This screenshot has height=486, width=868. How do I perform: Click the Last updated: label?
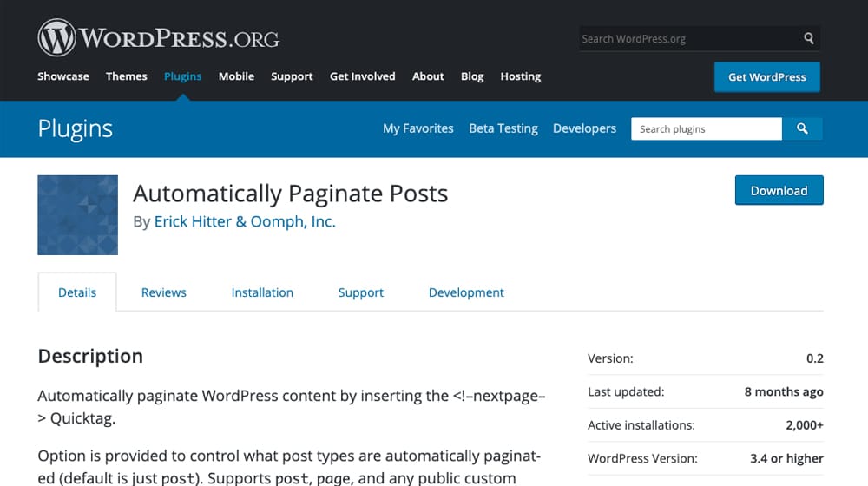(626, 392)
